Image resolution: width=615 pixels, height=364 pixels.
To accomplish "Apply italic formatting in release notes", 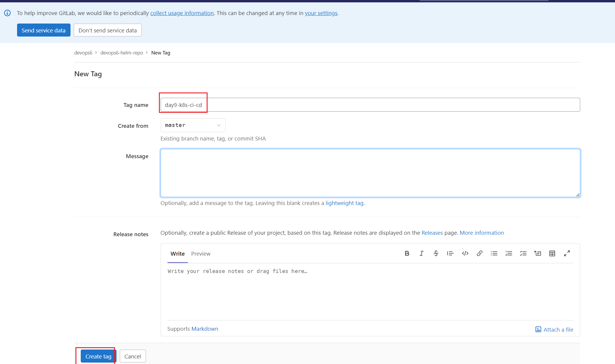I will coord(421,253).
